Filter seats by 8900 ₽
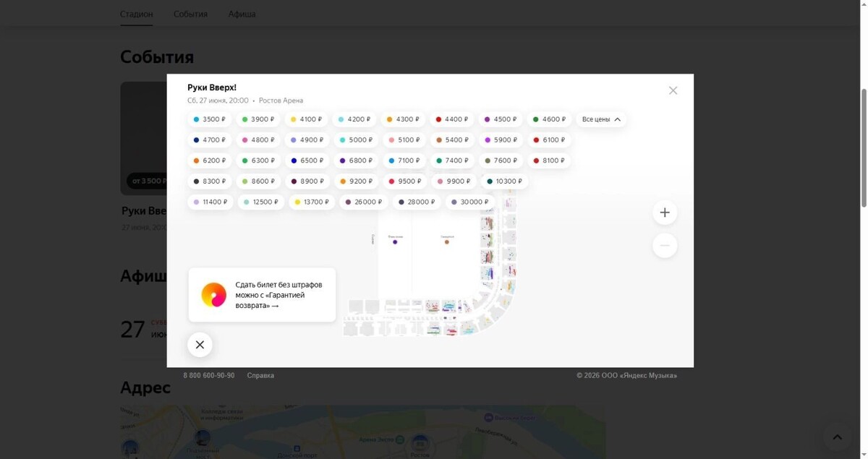This screenshot has width=868, height=459. [307, 181]
